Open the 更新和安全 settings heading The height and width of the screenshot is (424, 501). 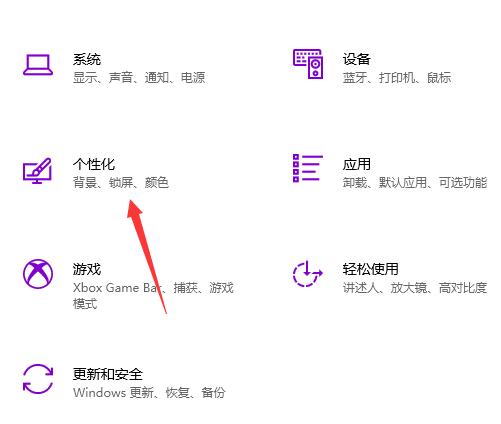tap(108, 374)
